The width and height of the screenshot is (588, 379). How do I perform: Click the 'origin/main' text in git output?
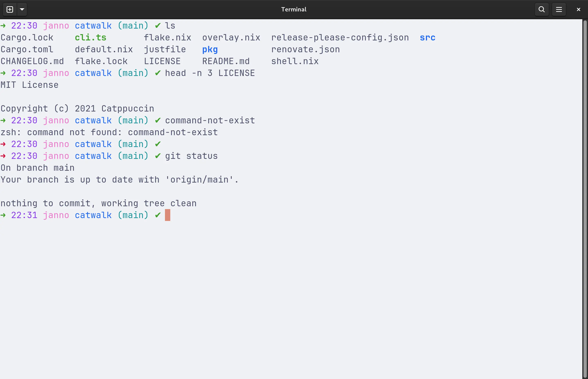point(199,180)
